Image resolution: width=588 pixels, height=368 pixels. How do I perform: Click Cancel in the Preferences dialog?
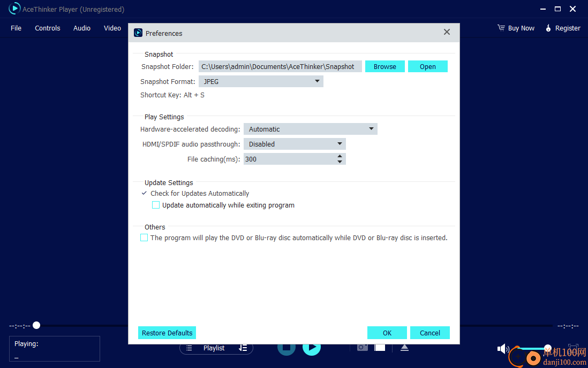tap(429, 333)
